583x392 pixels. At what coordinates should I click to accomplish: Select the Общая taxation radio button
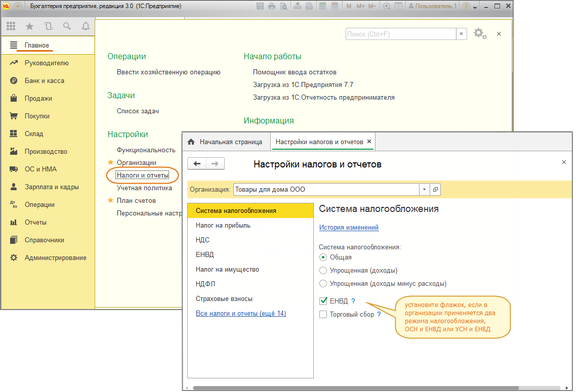click(323, 257)
